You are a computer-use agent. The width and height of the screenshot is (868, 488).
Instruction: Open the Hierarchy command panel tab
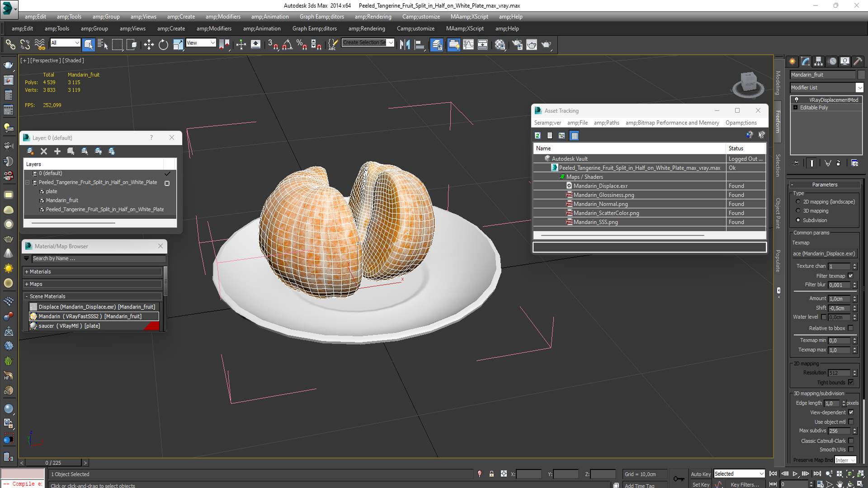(x=818, y=61)
